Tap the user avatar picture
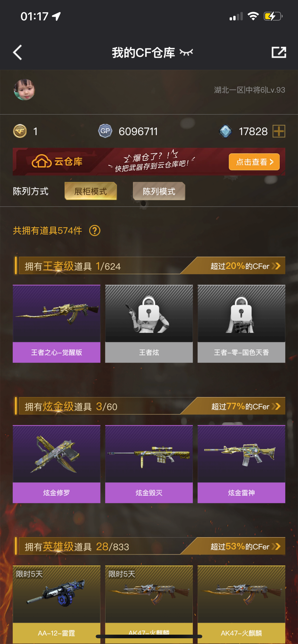Screen dimensions: 298x644 click(x=24, y=90)
